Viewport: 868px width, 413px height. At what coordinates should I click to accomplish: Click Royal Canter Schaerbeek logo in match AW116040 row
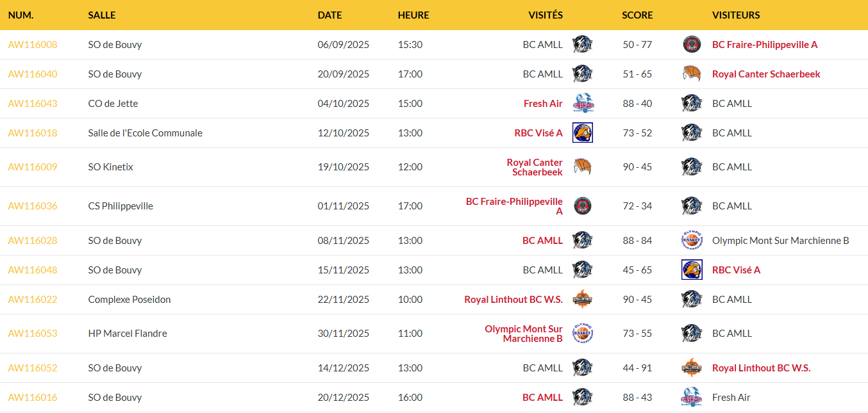pos(692,74)
